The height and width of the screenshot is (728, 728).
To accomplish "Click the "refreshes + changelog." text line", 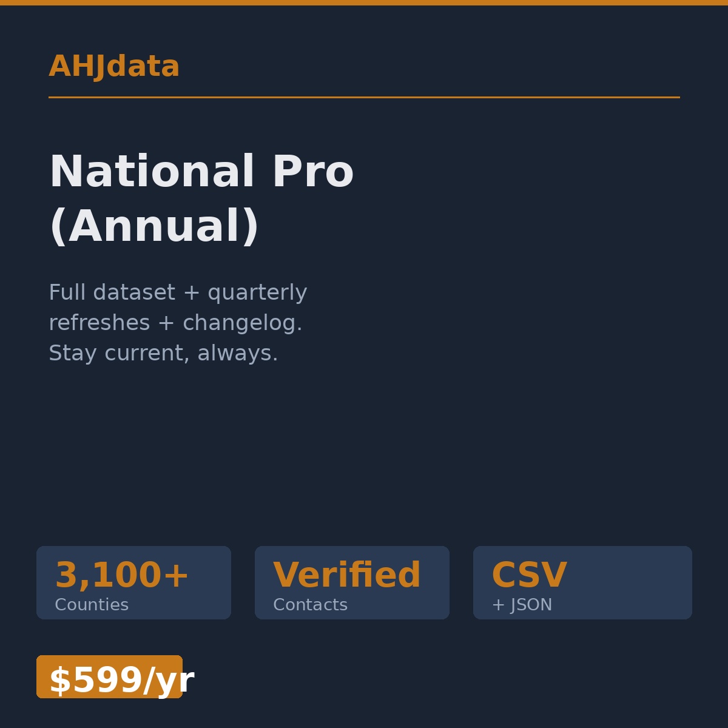I will click(x=175, y=323).
